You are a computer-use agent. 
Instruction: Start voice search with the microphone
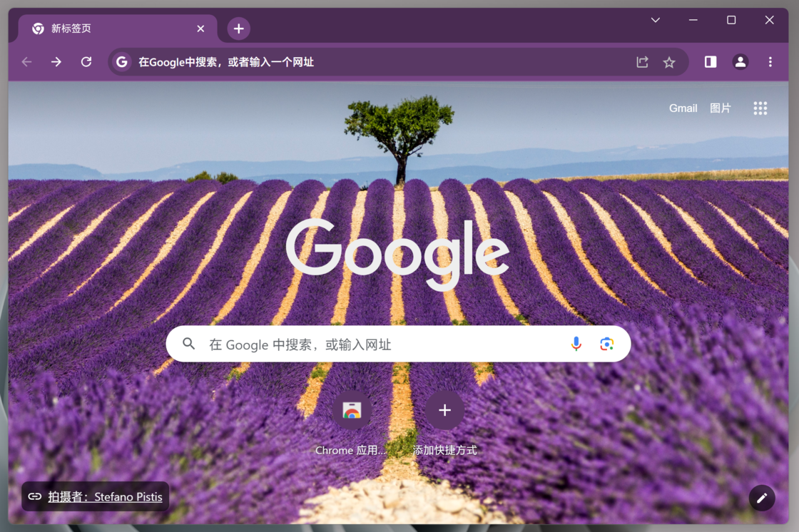tap(576, 344)
